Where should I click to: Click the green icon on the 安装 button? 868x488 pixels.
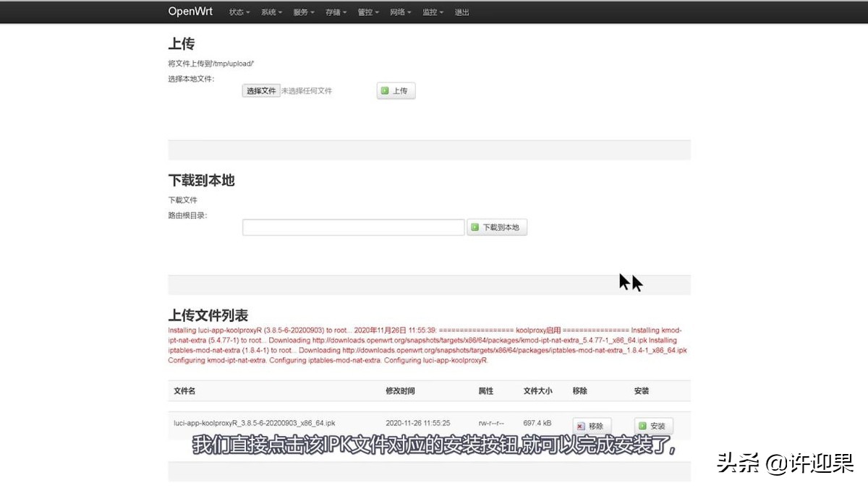(643, 426)
